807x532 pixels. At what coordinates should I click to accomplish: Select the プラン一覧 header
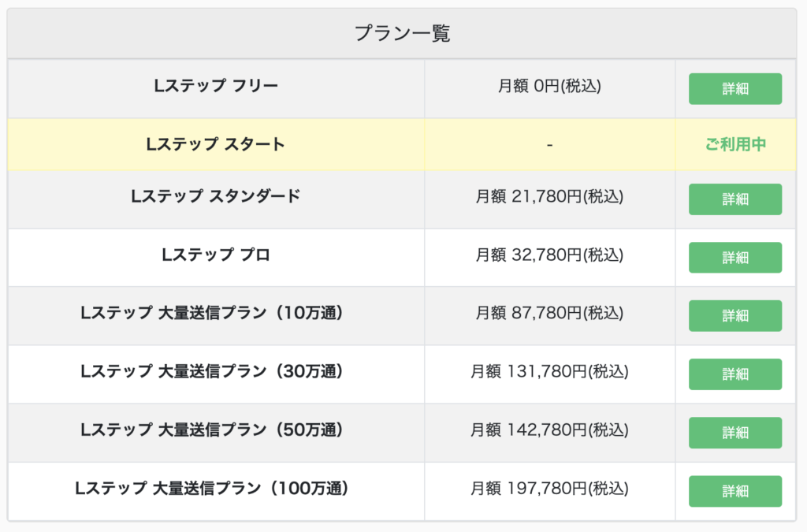point(402,34)
